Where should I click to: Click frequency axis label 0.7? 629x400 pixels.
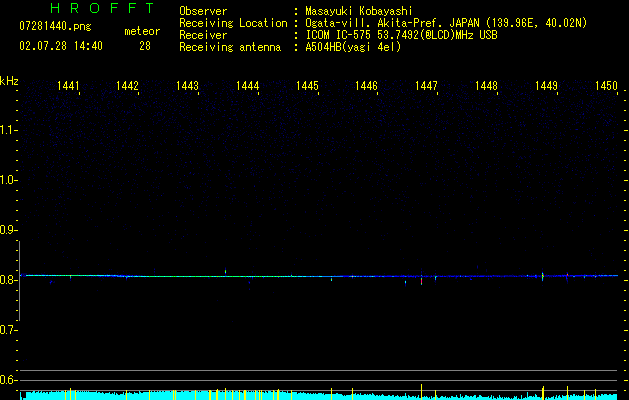coord(8,330)
